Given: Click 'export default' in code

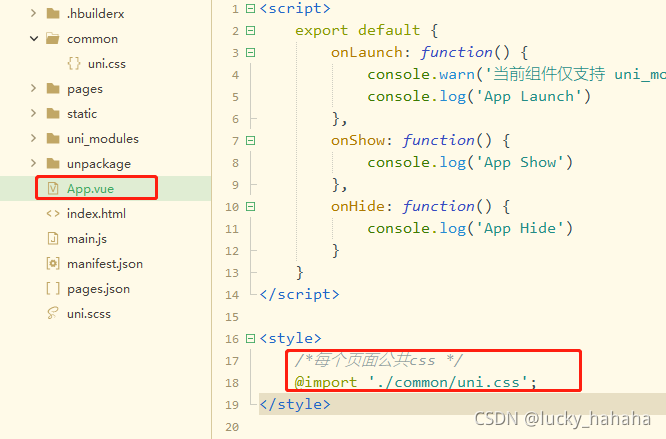Looking at the screenshot, I should (357, 31).
